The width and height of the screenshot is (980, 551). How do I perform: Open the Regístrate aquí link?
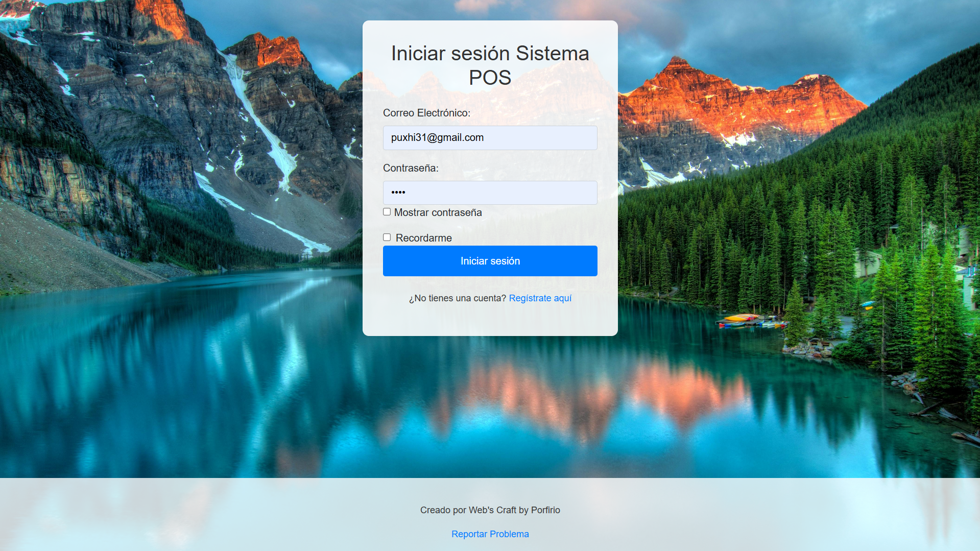tap(540, 298)
